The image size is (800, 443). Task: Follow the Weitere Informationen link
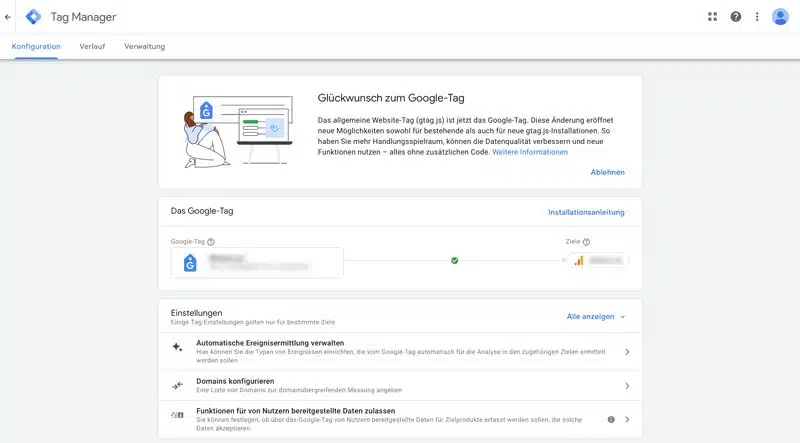click(530, 152)
